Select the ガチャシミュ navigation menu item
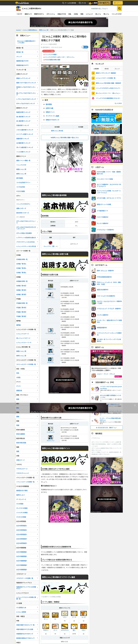This screenshot has width=138, height=644. point(51,14)
